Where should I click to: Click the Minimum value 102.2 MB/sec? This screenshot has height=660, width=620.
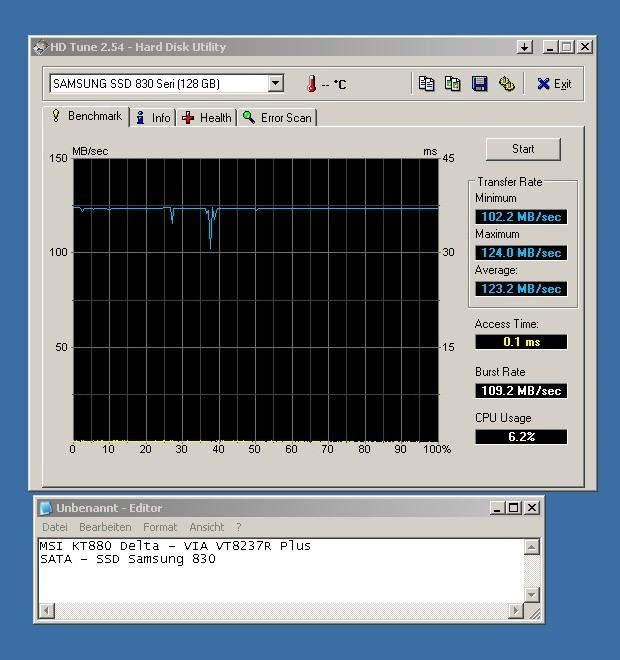tap(521, 217)
